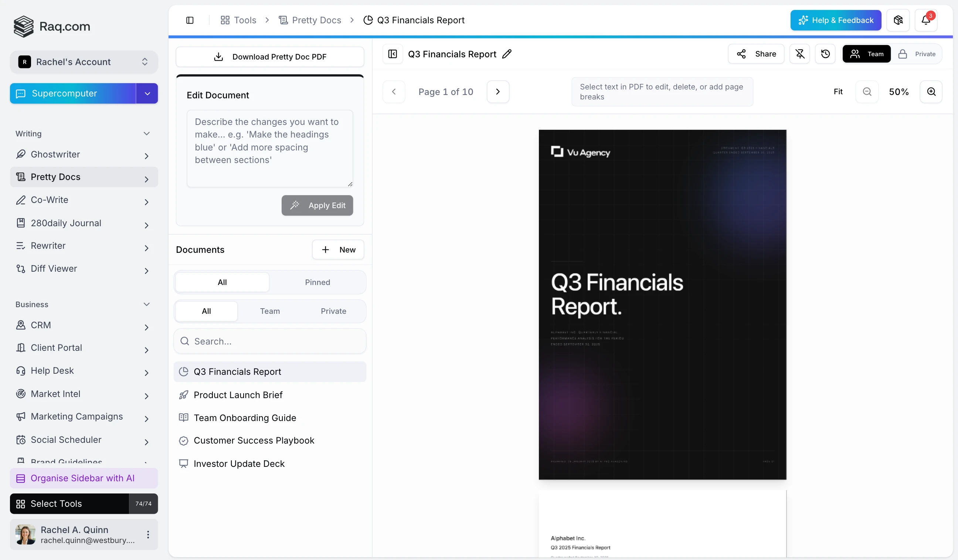
Task: Filter documents by Team
Action: [x=270, y=311]
